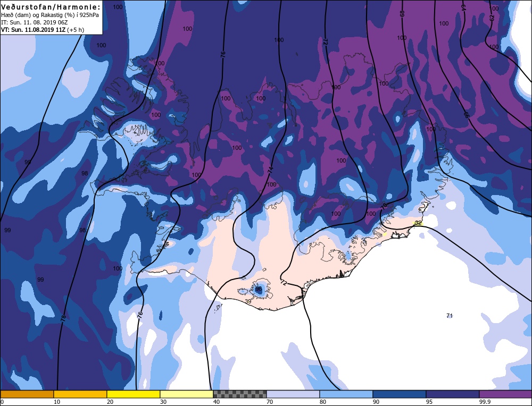
Task: Select the lavender 70–80 legend swatch
Action: pos(293,394)
